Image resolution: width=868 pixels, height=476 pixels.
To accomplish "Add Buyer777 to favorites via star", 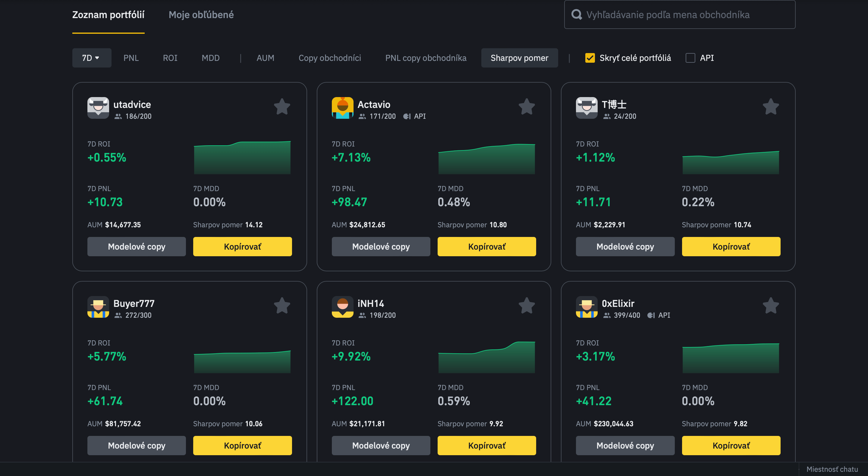I will click(x=282, y=306).
